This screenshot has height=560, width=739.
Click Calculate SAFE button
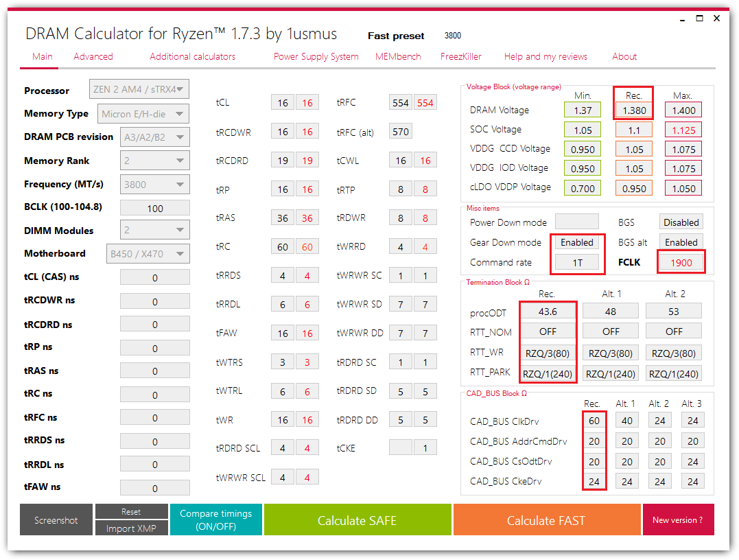357,520
